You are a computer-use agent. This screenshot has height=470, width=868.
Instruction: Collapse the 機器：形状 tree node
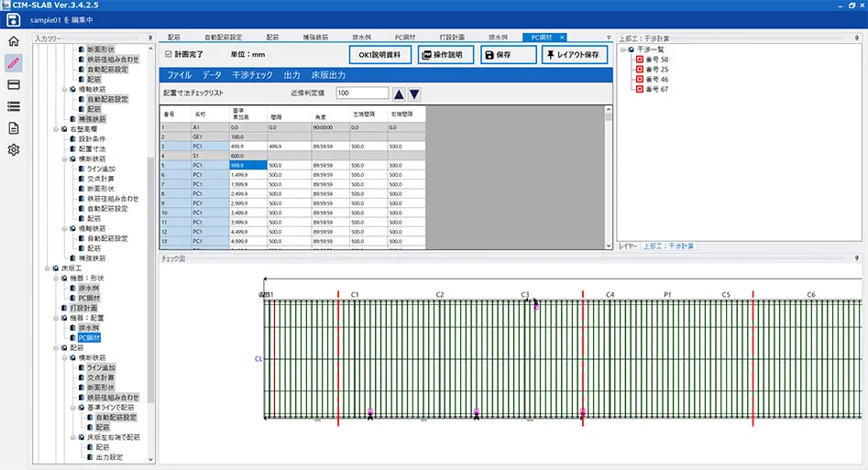point(55,279)
